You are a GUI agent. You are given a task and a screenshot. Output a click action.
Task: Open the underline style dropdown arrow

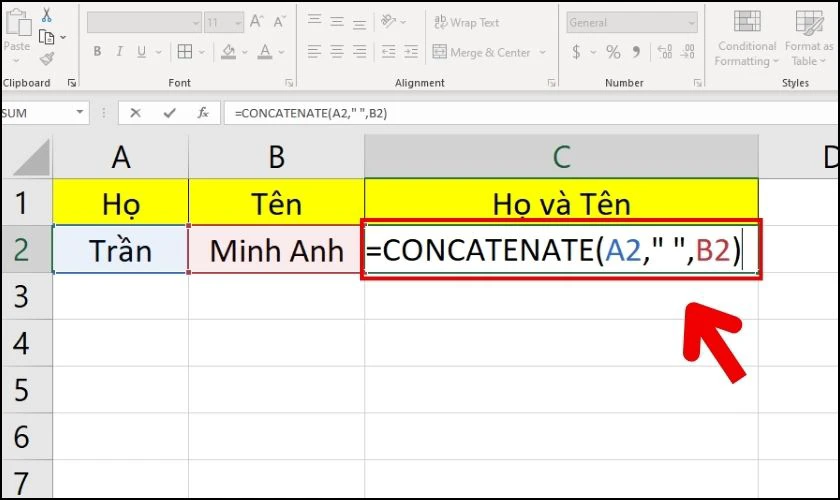coord(159,52)
